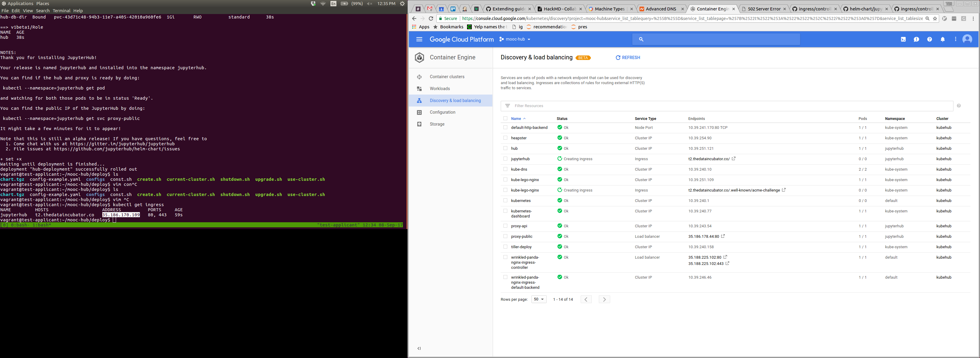
Task: Open the Wi-Fi indicator in system tray
Action: click(323, 3)
